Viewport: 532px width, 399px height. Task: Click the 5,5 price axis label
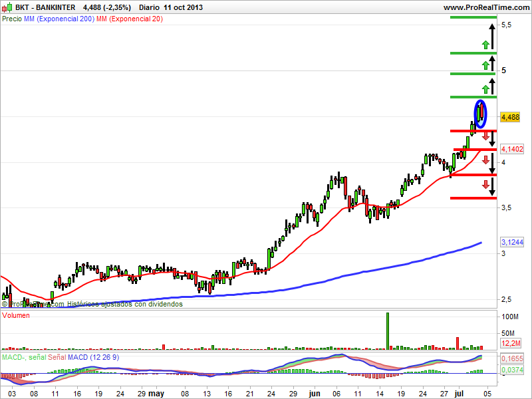click(x=506, y=25)
